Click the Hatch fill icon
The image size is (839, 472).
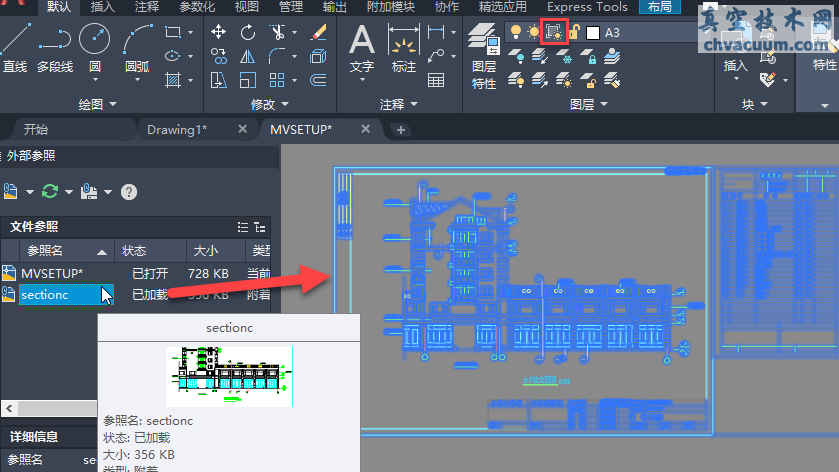pyautogui.click(x=173, y=80)
